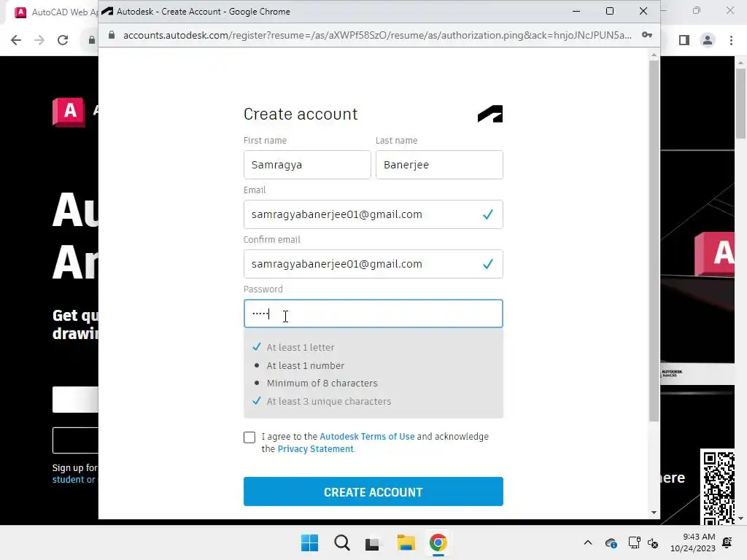Open taskbar Search
This screenshot has height=560, width=747.
[x=341, y=542]
